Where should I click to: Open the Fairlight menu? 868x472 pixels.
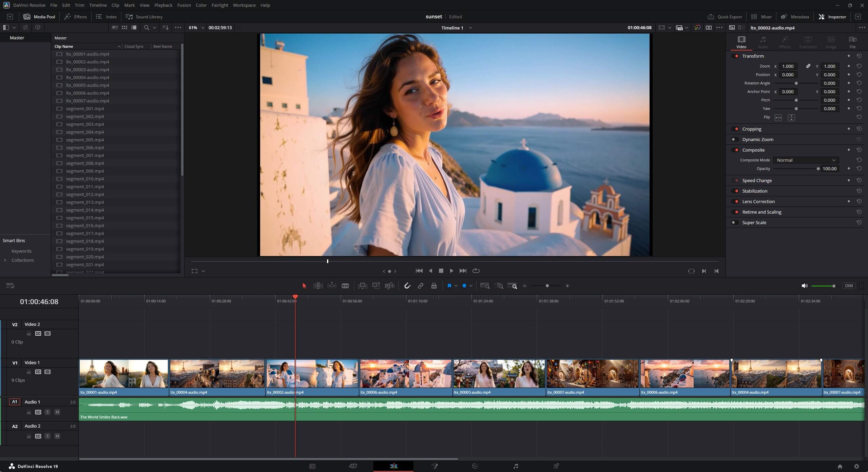click(x=219, y=5)
